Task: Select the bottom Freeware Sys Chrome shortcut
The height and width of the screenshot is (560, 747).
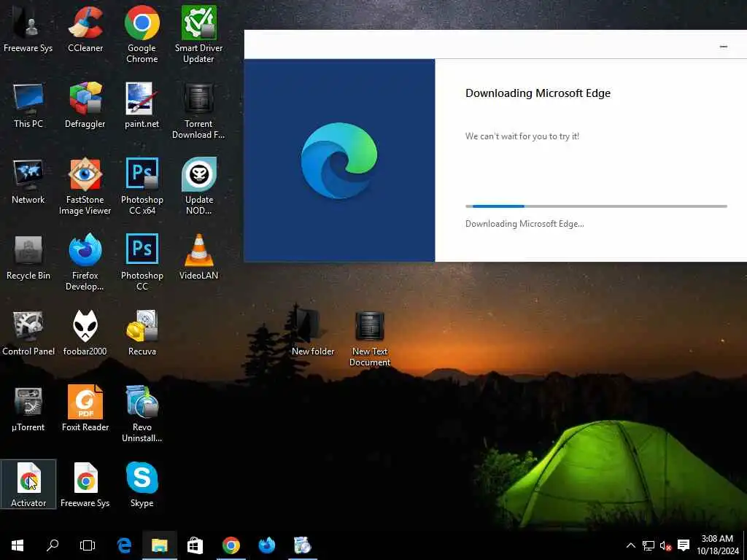Action: click(x=85, y=484)
